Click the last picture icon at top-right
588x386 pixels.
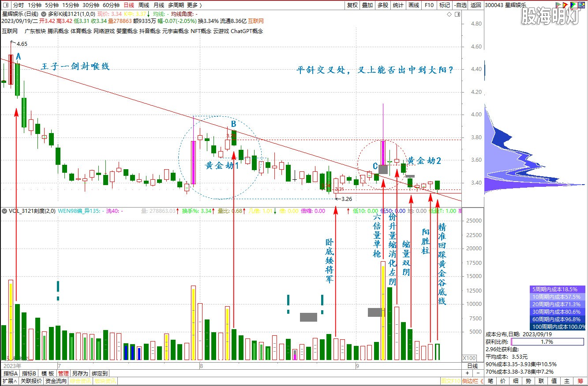click(582, 5)
